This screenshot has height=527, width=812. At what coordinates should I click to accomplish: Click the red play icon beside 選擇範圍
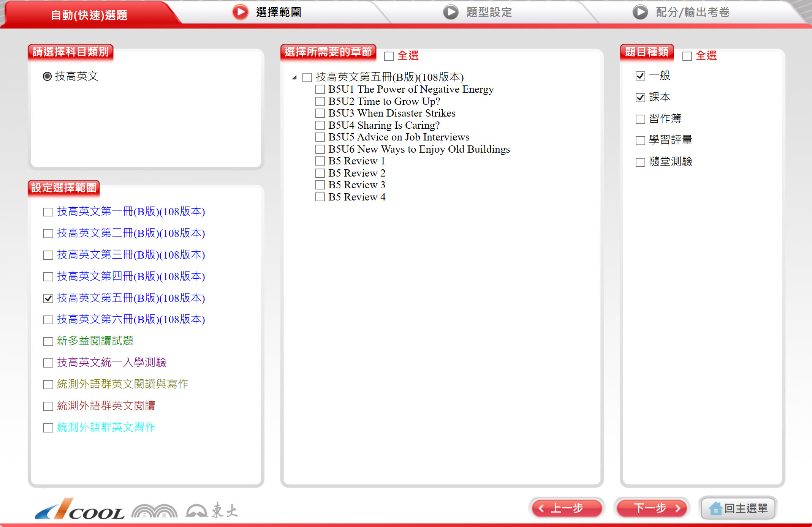coord(240,12)
